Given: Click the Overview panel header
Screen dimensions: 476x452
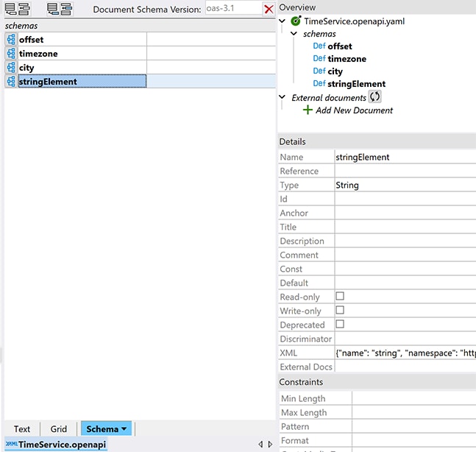Looking at the screenshot, I should [377, 7].
